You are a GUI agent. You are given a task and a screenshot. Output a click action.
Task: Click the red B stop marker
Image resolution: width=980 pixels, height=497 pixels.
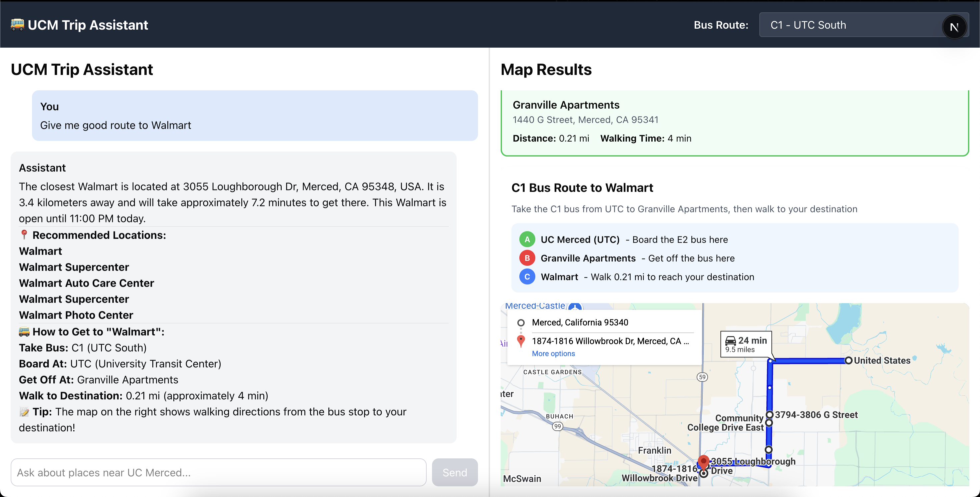pyautogui.click(x=527, y=258)
